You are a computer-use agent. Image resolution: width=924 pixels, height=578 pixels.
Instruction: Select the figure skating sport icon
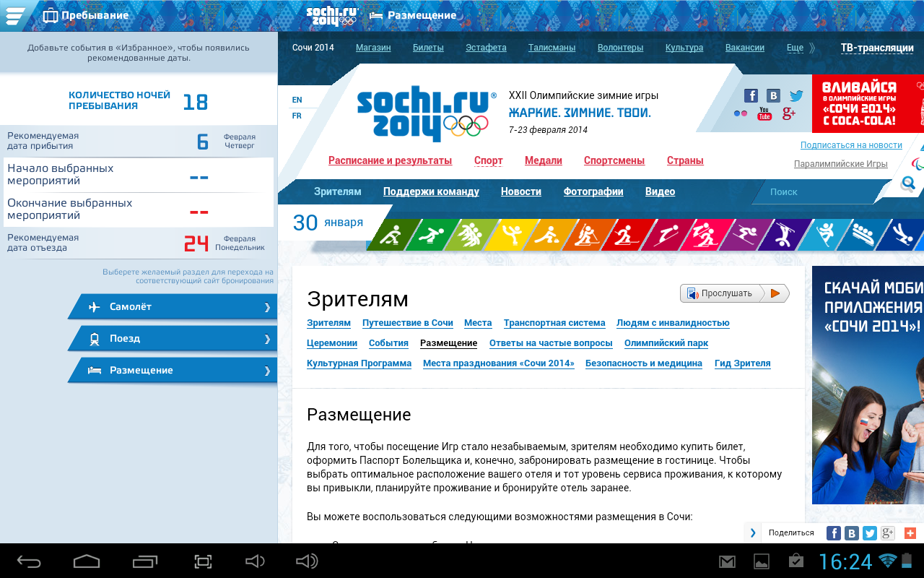[512, 235]
